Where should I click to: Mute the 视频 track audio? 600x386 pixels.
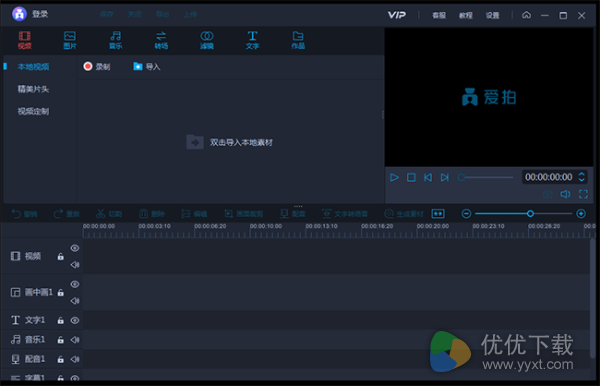pyautogui.click(x=75, y=264)
